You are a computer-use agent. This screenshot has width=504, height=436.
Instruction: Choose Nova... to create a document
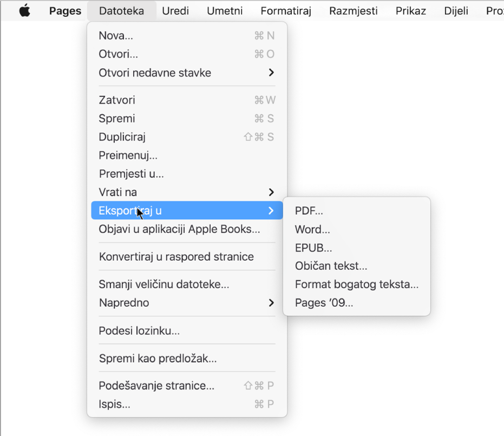pyautogui.click(x=187, y=36)
